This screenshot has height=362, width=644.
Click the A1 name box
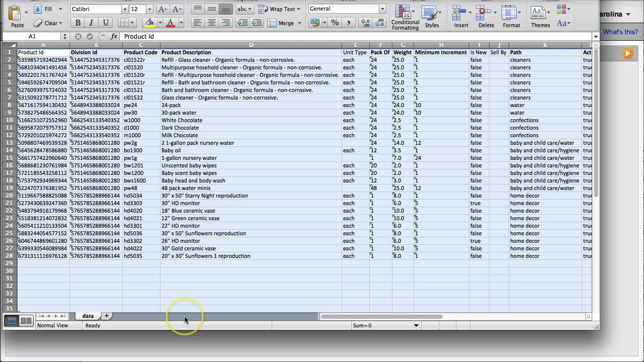[32, 36]
